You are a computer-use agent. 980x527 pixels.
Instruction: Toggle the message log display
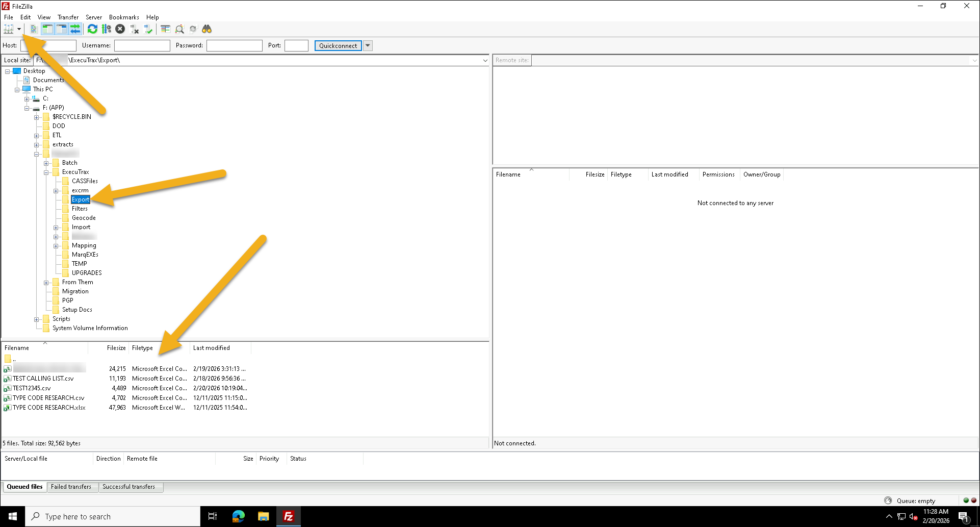[x=33, y=29]
